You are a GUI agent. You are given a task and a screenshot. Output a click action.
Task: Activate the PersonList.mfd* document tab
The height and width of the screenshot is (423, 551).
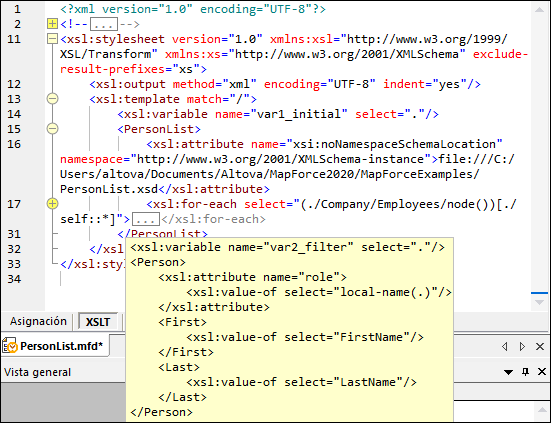click(56, 346)
